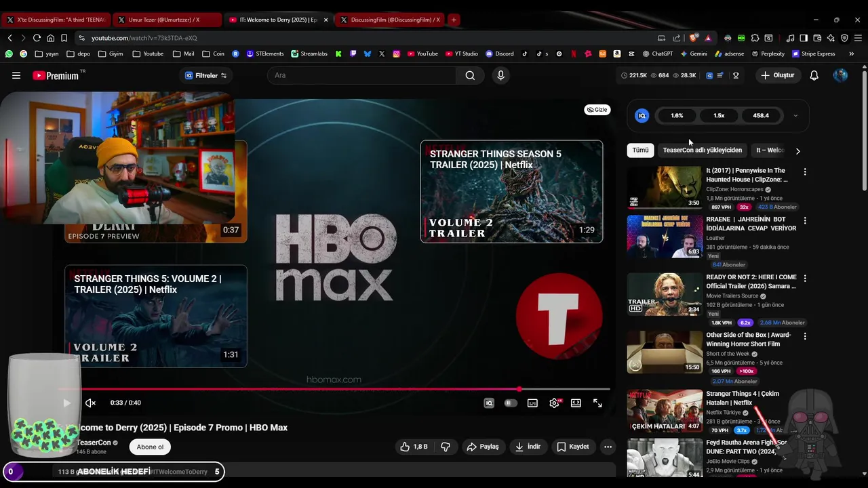Hide end cards with the Gizle button
This screenshot has height=488, width=868.
[597, 110]
